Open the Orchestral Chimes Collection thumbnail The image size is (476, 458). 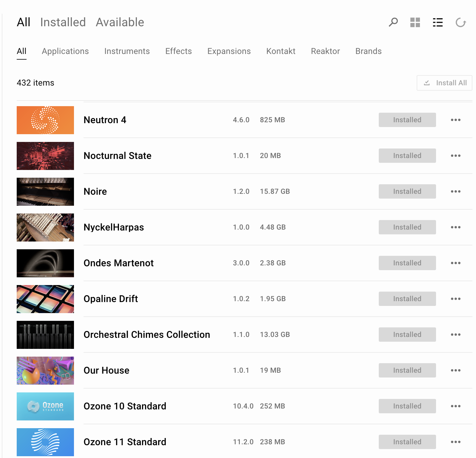pos(45,335)
